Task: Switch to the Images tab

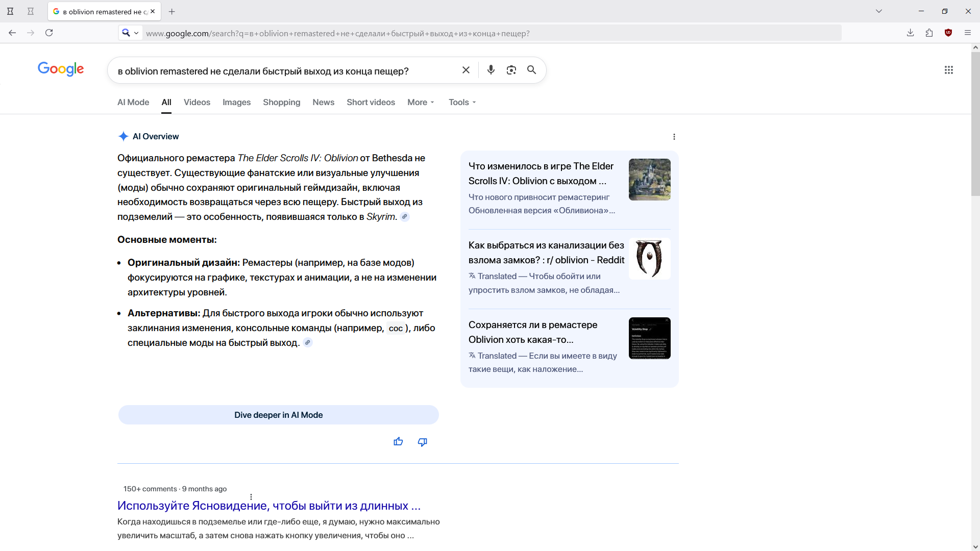Action: coord(236,102)
